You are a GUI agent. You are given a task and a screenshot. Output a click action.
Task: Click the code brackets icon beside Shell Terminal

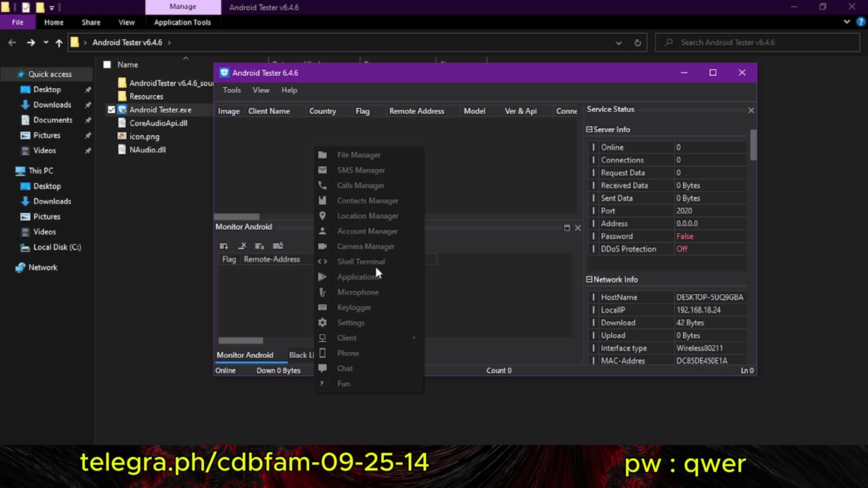pyautogui.click(x=322, y=262)
